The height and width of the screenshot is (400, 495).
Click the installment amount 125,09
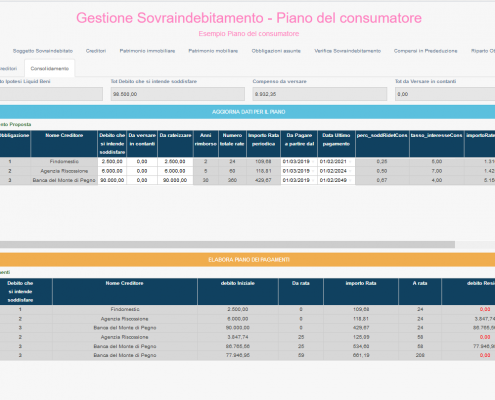[361, 337]
